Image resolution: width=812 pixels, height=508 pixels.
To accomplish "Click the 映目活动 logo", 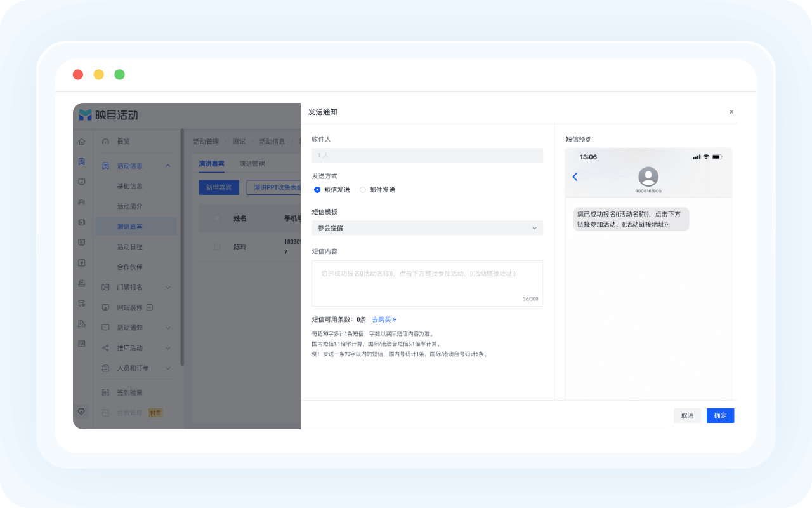I will click(x=108, y=115).
